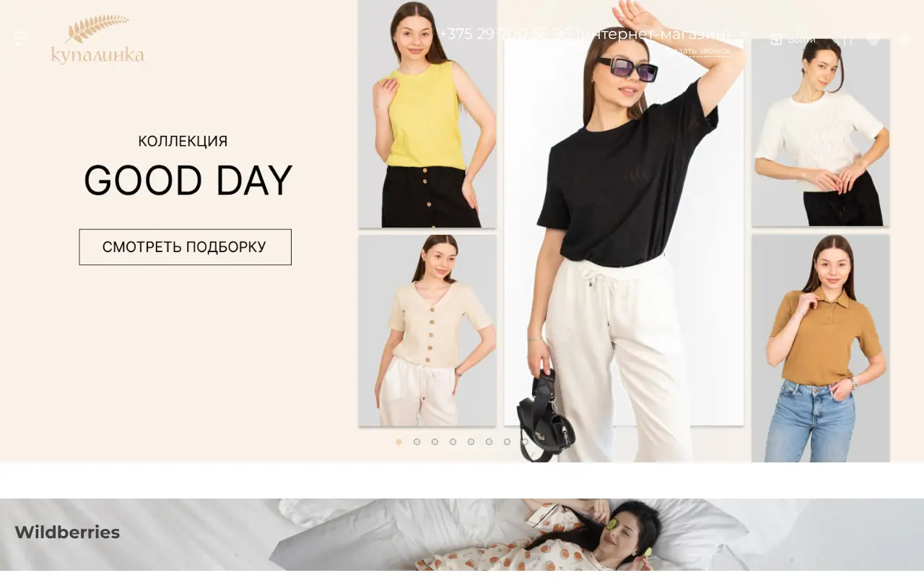The image size is (924, 578).
Task: Click the +375 29 phone number
Action: [x=505, y=34]
